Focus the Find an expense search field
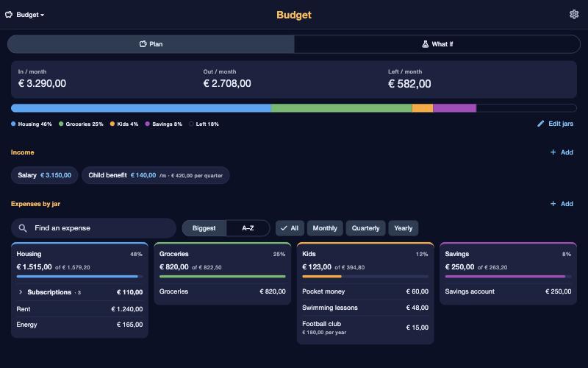The image size is (588, 368). 93,228
